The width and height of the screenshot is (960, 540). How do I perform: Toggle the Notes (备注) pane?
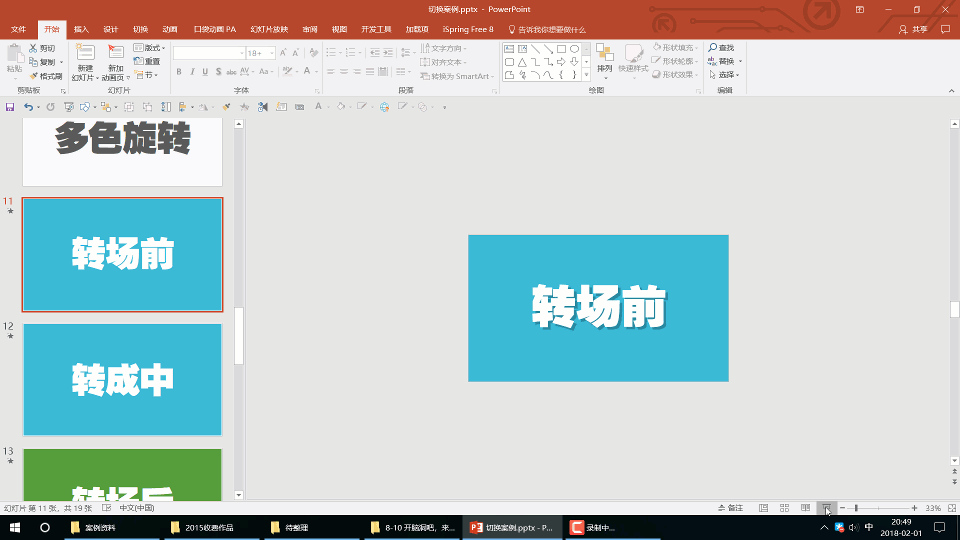(731, 508)
